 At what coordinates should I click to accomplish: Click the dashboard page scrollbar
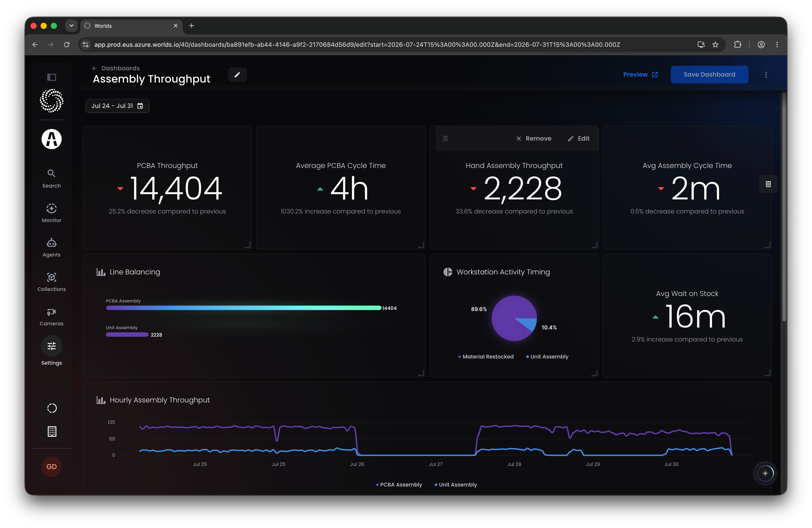pyautogui.click(x=784, y=206)
